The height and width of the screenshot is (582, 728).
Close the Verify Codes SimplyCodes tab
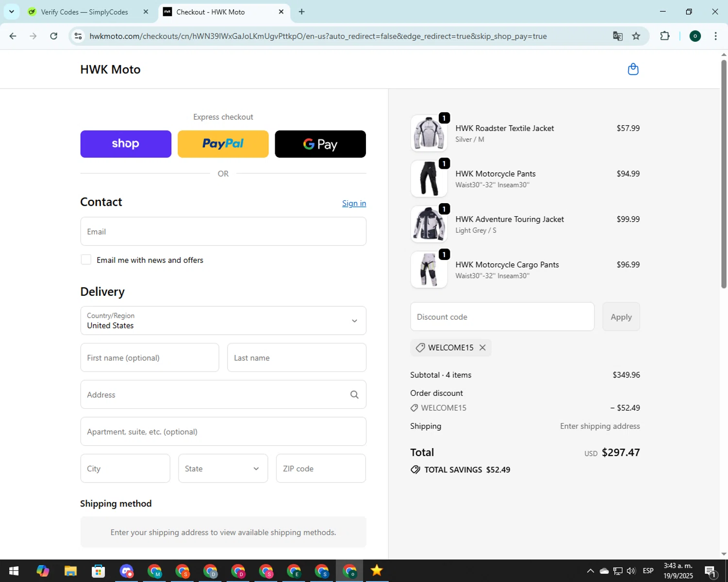[x=146, y=12]
